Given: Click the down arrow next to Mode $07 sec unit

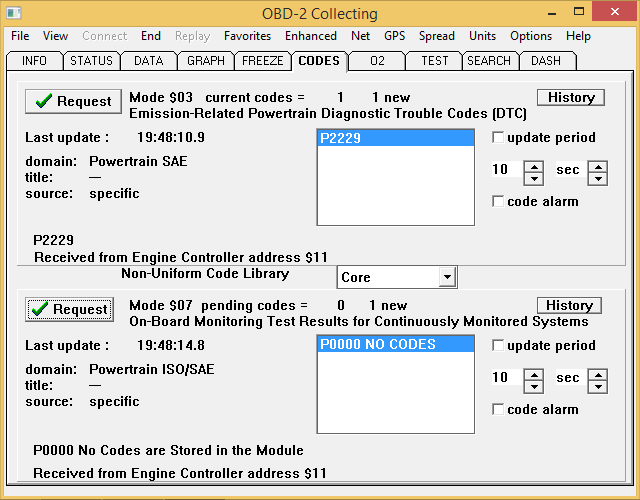Looking at the screenshot, I should (598, 386).
